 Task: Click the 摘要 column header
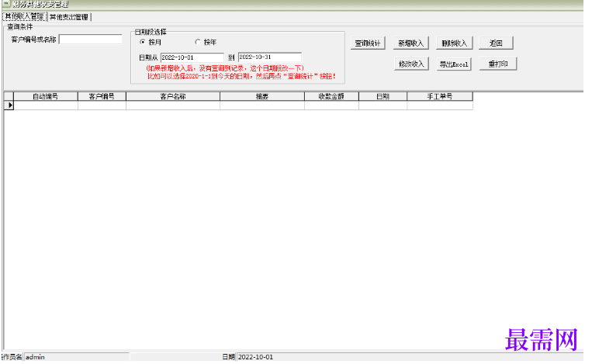tap(262, 96)
